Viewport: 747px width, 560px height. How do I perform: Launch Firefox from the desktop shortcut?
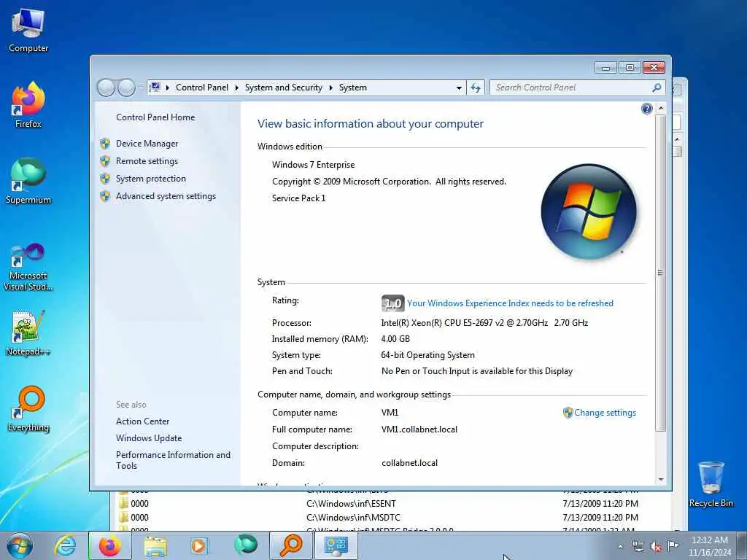[28, 105]
